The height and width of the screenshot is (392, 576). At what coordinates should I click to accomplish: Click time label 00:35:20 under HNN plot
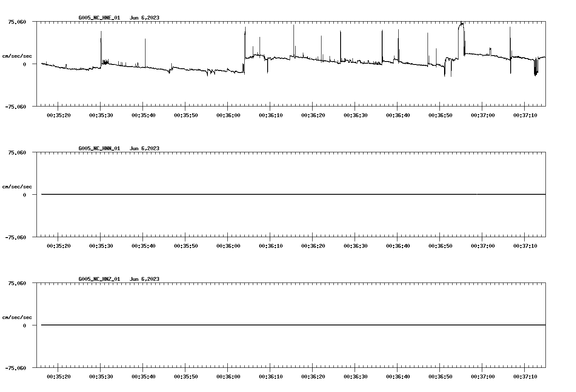(x=59, y=246)
